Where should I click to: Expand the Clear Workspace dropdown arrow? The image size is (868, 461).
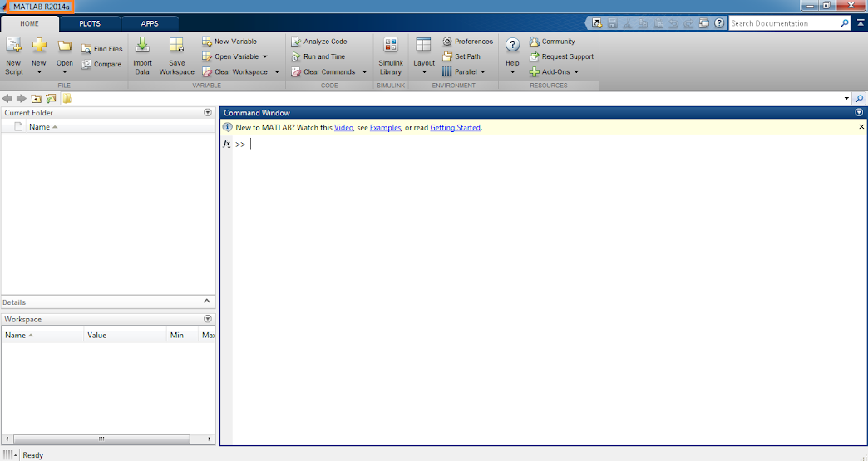277,72
